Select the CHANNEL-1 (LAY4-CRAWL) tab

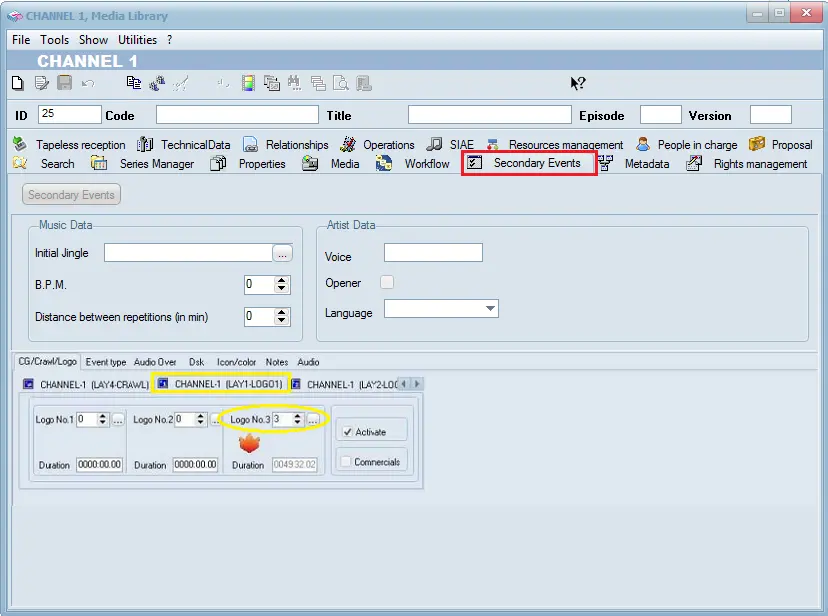click(86, 384)
